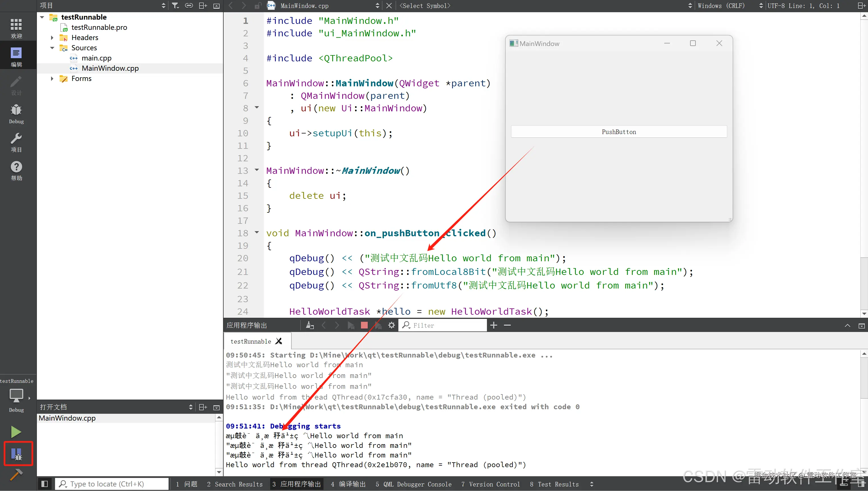Stop the running program with red square
This screenshot has width=868, height=491.
coord(364,325)
